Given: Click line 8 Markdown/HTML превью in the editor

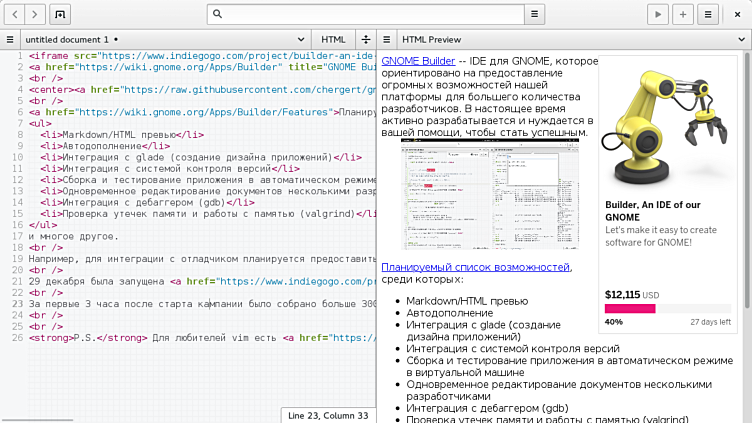Looking at the screenshot, I should 122,135.
